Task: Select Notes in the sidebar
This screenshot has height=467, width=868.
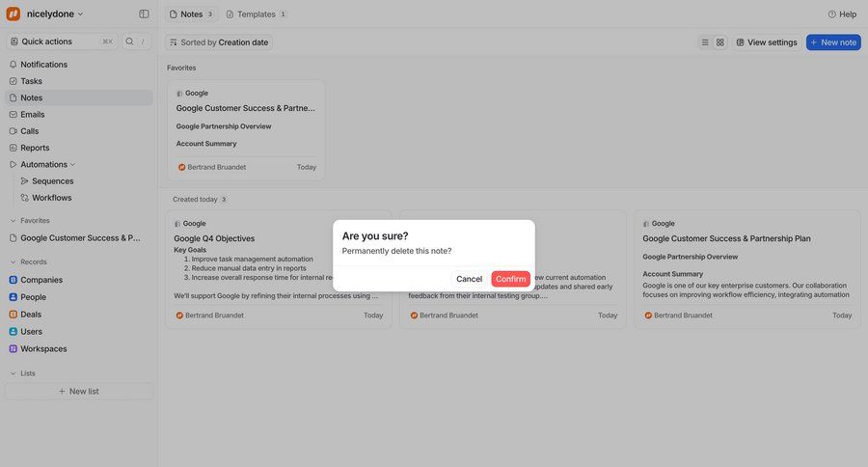Action: (79, 97)
